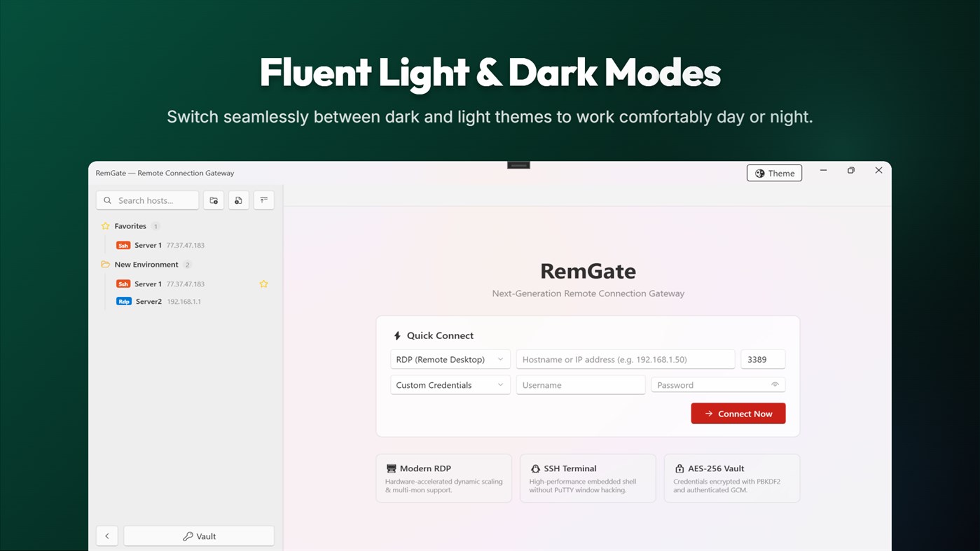Click the collapse-all sort icon button
The image size is (980, 551).
click(263, 200)
